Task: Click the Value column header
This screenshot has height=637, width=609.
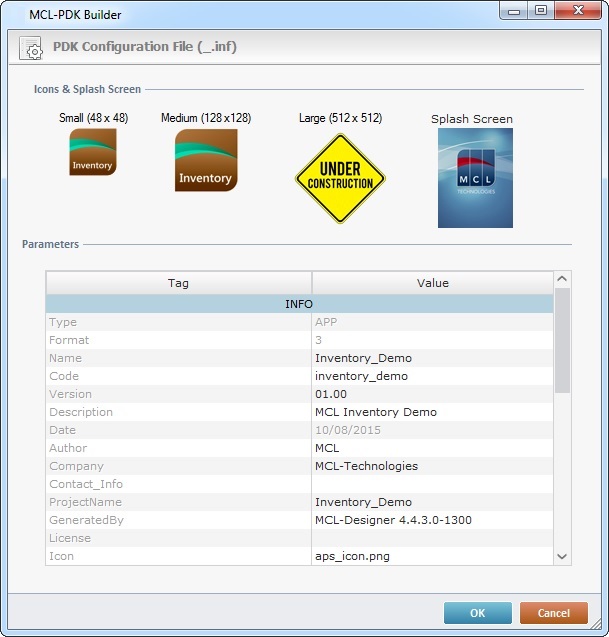Action: (432, 283)
